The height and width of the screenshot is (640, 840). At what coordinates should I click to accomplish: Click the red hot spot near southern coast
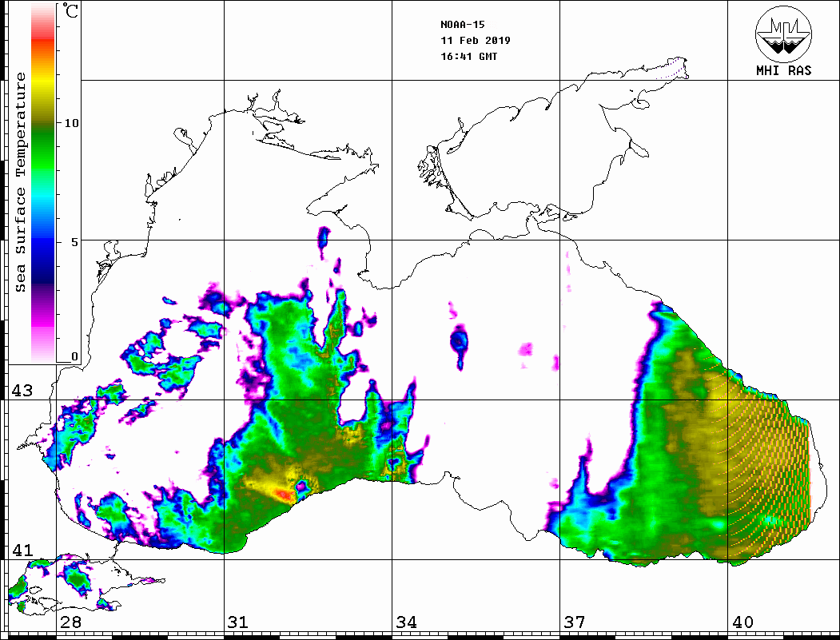282,494
